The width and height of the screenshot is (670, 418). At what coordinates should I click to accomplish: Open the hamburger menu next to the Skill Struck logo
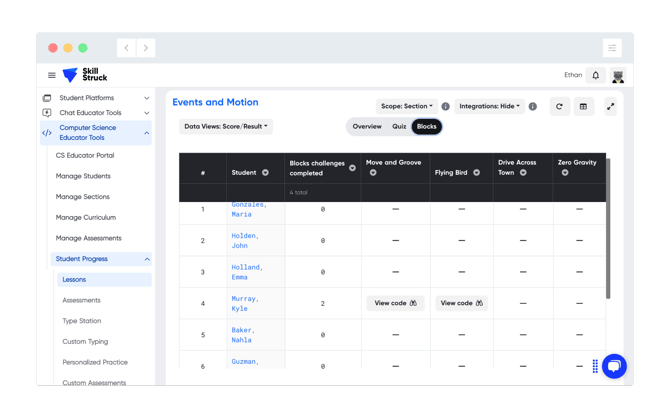coord(52,75)
